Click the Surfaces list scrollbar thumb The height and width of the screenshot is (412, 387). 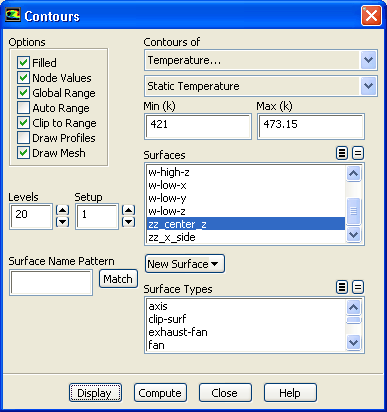click(x=353, y=211)
